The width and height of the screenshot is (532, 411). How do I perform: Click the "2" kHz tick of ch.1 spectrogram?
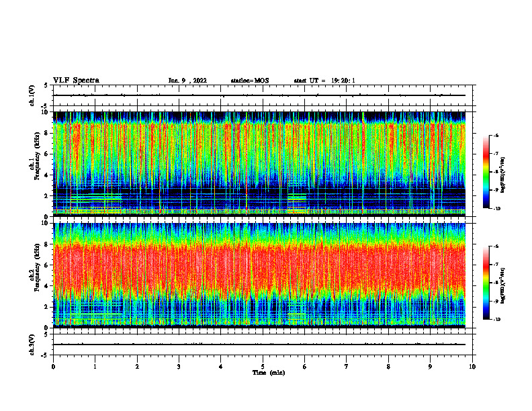pos(46,196)
